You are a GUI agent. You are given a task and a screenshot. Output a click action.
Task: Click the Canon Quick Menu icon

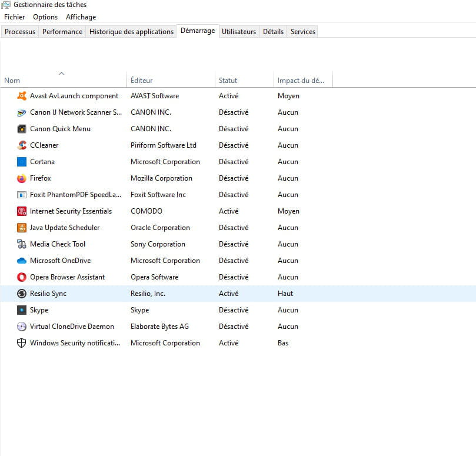[22, 129]
